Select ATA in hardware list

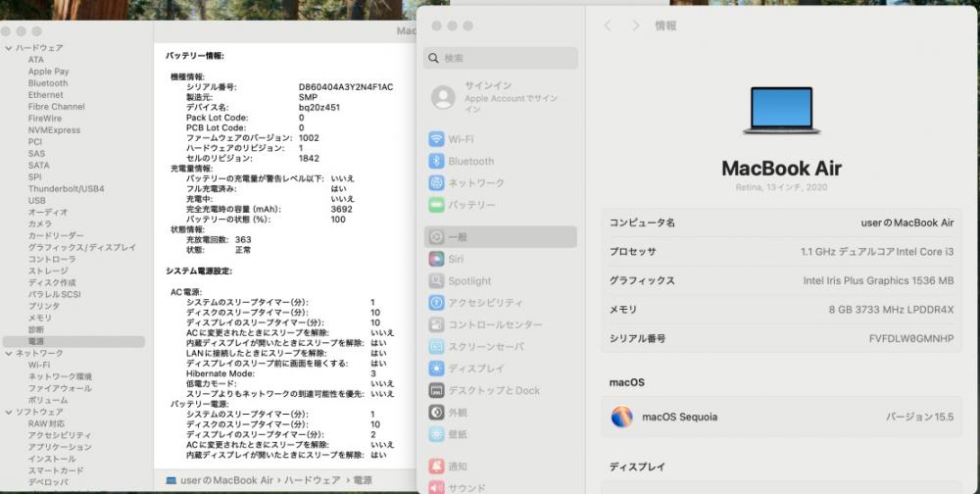[35, 60]
